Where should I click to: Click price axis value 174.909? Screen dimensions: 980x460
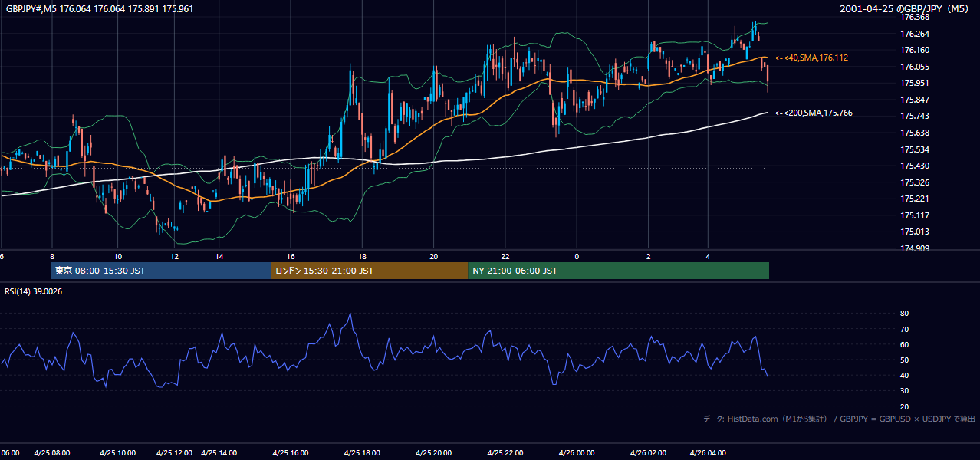(915, 248)
